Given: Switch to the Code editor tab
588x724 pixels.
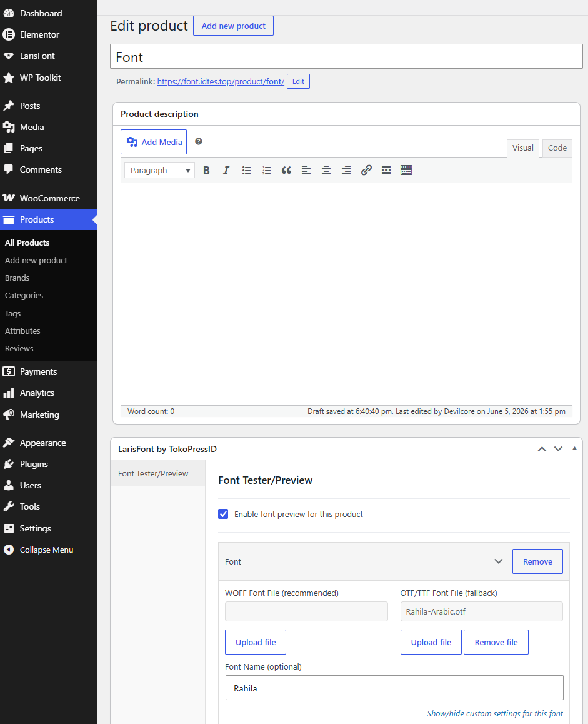Looking at the screenshot, I should 557,148.
